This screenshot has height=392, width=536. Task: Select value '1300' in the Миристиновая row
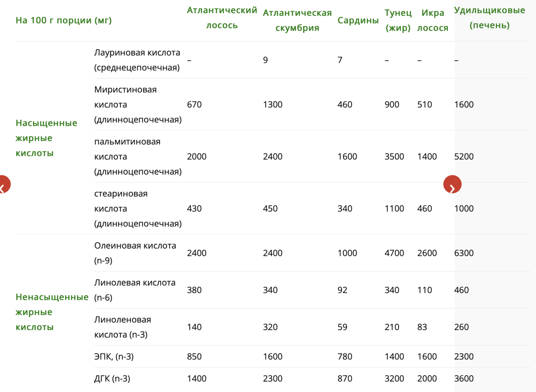pyautogui.click(x=273, y=104)
